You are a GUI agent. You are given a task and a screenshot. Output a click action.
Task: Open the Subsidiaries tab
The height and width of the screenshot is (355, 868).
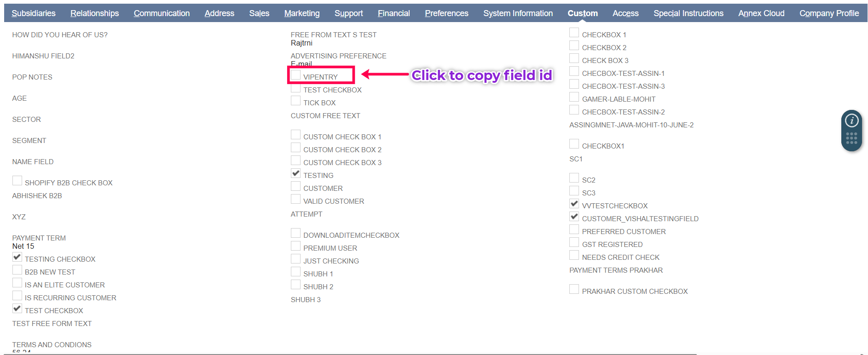coord(34,13)
